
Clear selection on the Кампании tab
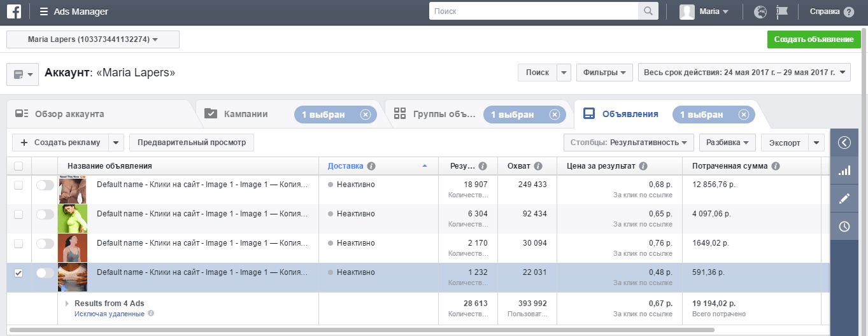(365, 115)
